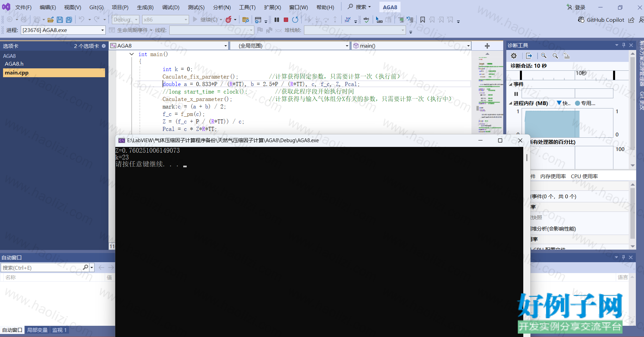Maximize the AGA8.exe console window
The height and width of the screenshot is (337, 644).
coord(500,140)
